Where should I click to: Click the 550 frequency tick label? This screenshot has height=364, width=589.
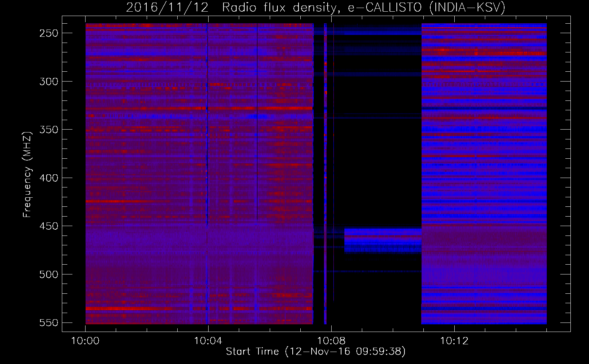tap(49, 323)
